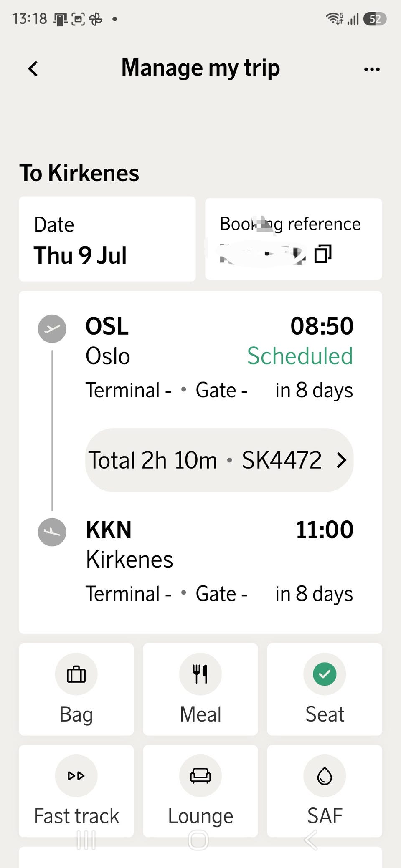Tap the KKN arrival airplane icon

[x=52, y=532]
